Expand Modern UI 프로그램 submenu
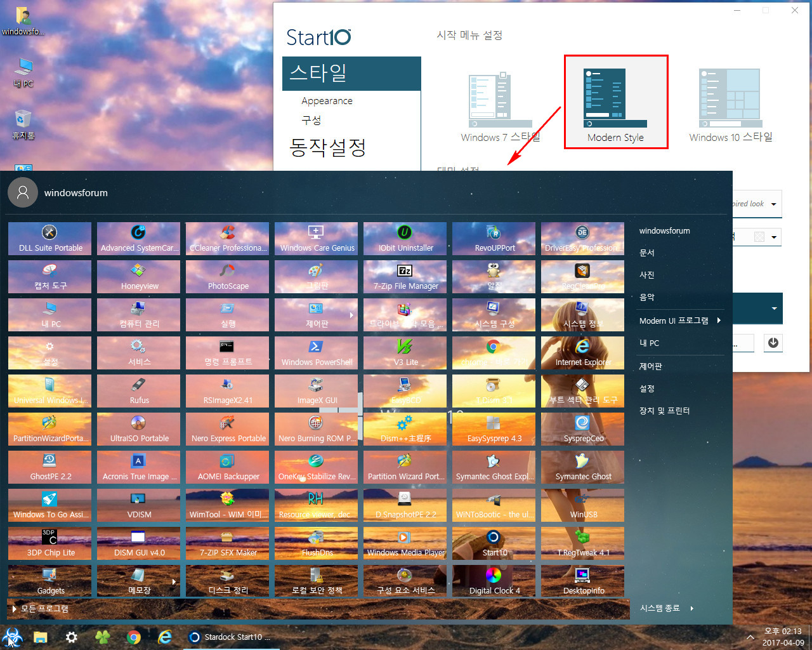The height and width of the screenshot is (650, 812). click(x=719, y=321)
